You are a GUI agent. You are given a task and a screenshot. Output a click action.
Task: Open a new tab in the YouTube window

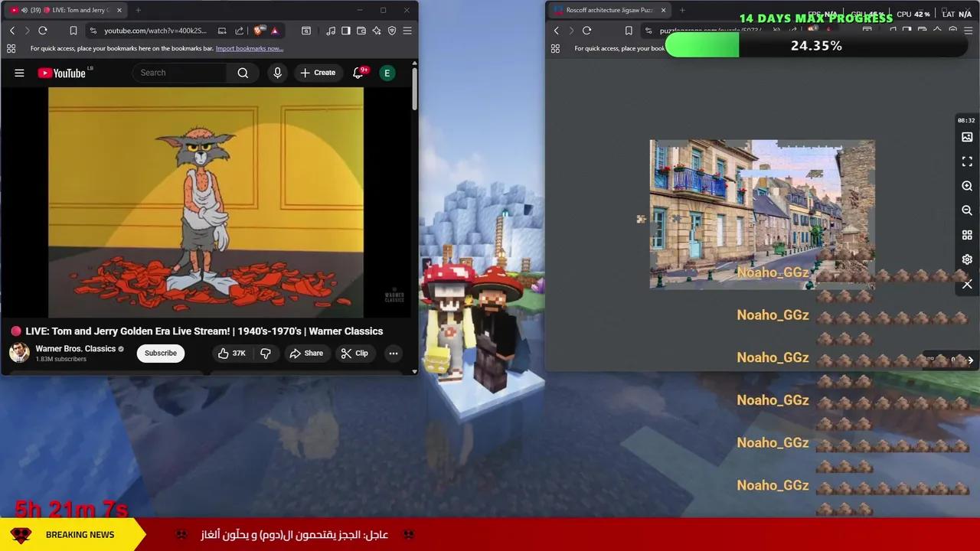click(138, 10)
